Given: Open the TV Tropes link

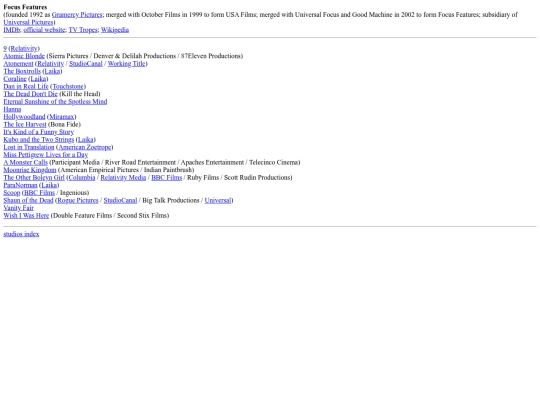Looking at the screenshot, I should [x=83, y=30].
